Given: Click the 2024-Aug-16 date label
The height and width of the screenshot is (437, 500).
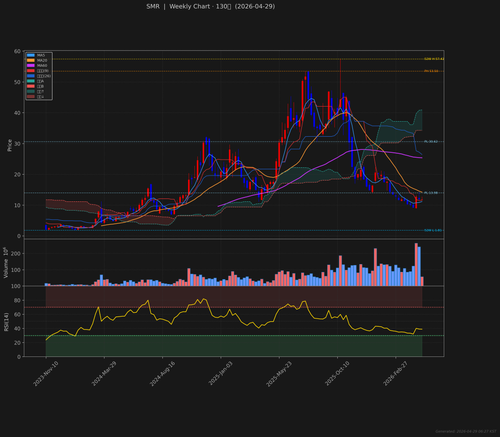Looking at the screenshot, I should coord(162,374).
